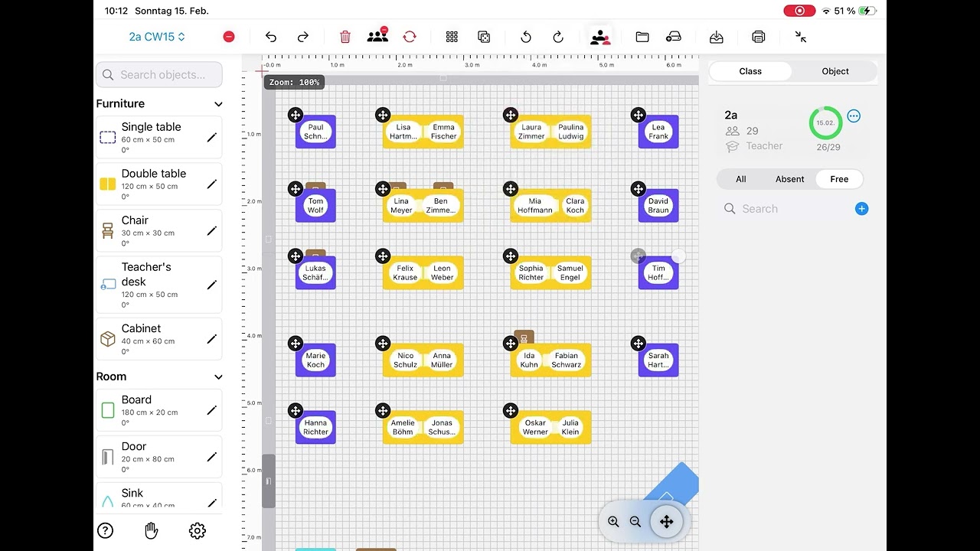
Task: Select the Felix Krause seat
Action: coord(405,273)
